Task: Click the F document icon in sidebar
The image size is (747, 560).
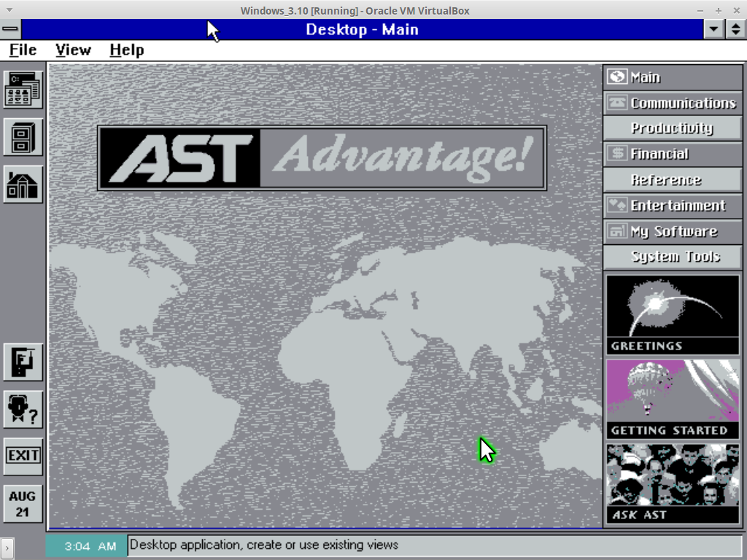Action: (x=23, y=362)
